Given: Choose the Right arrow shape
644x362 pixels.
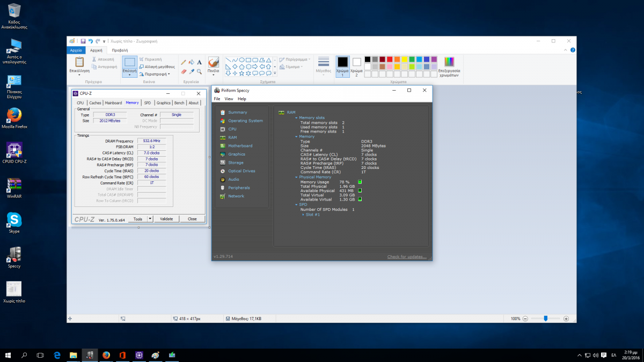Looking at the screenshot, I should point(255,67).
